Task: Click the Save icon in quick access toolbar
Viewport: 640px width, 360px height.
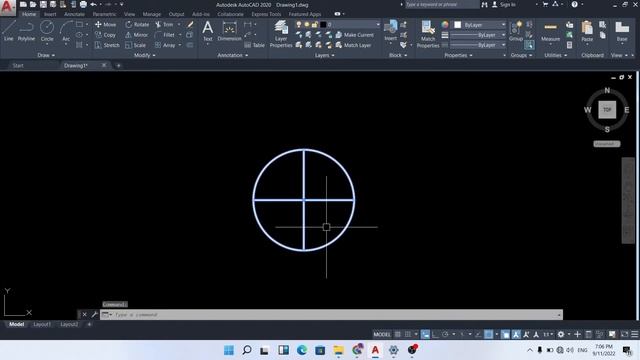Action: click(x=43, y=4)
